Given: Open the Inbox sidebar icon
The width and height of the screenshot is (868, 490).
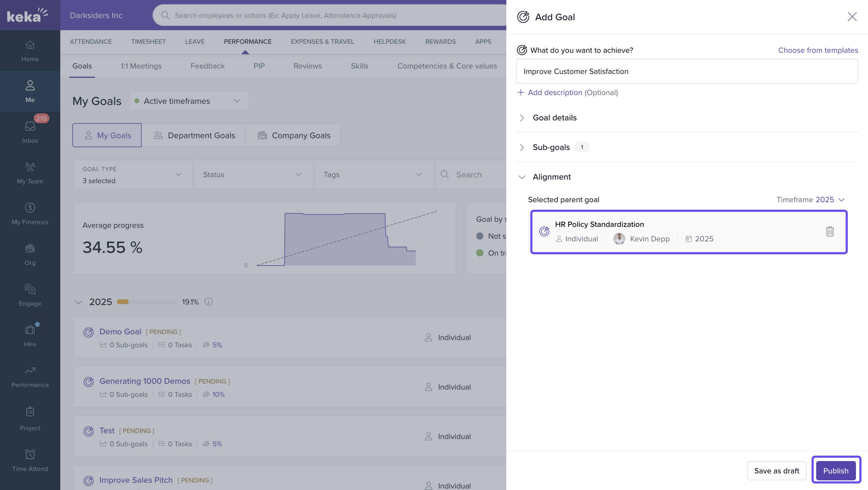Looking at the screenshot, I should click(x=30, y=126).
